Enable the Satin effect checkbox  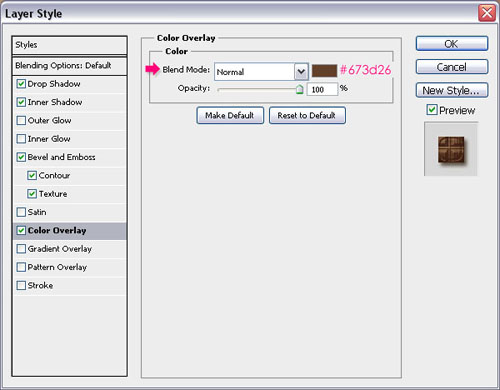(21, 212)
